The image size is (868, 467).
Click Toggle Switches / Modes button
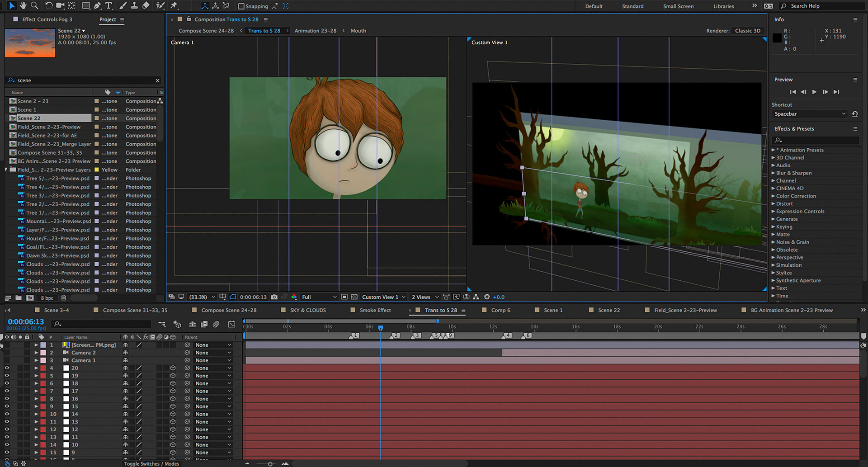click(151, 464)
